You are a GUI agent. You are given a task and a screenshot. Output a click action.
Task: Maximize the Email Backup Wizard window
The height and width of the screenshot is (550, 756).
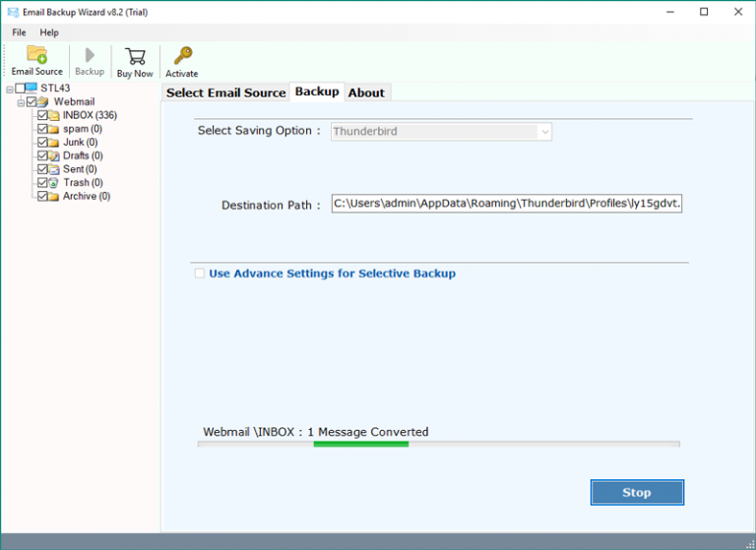[x=704, y=12]
